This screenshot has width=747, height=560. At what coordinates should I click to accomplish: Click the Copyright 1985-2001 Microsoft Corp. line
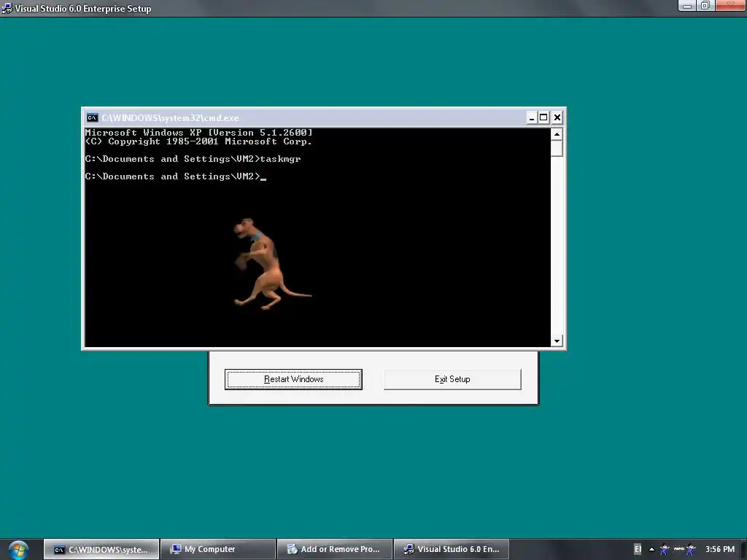coord(198,141)
